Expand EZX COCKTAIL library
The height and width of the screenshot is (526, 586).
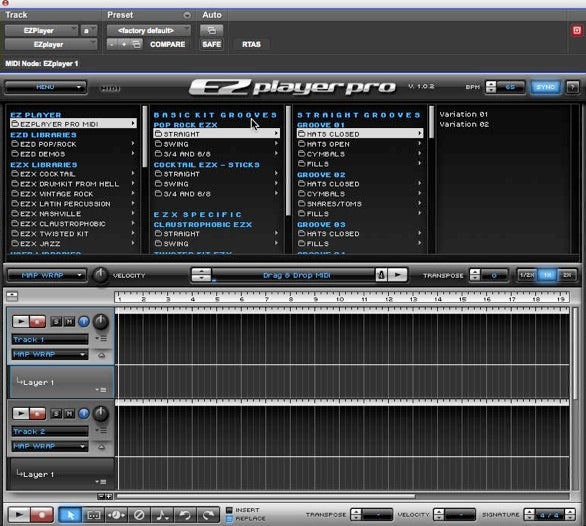click(x=73, y=174)
